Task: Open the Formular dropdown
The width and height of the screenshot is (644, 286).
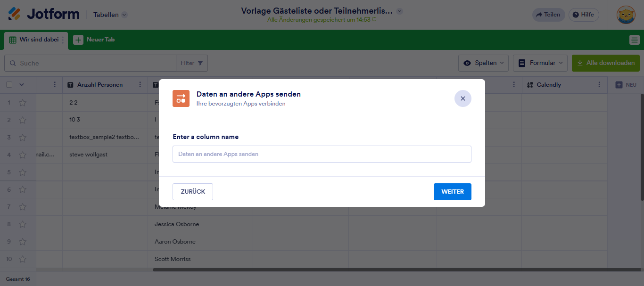Action: coord(540,63)
